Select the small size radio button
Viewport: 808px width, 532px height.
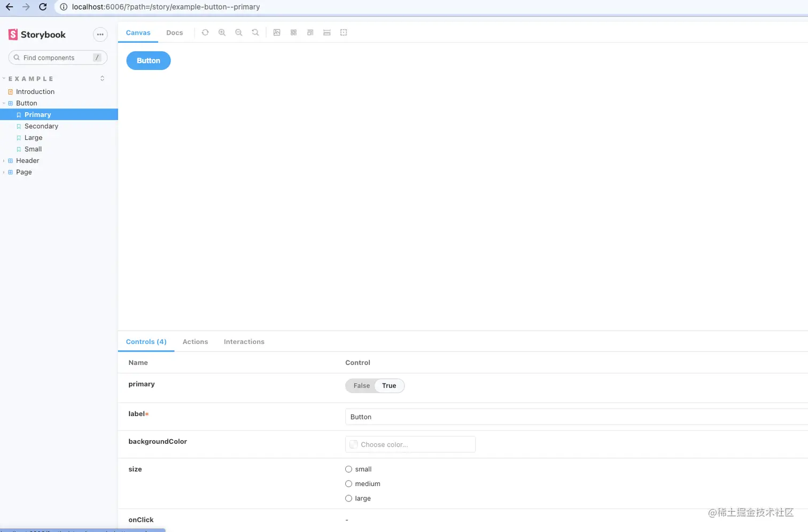coord(349,469)
